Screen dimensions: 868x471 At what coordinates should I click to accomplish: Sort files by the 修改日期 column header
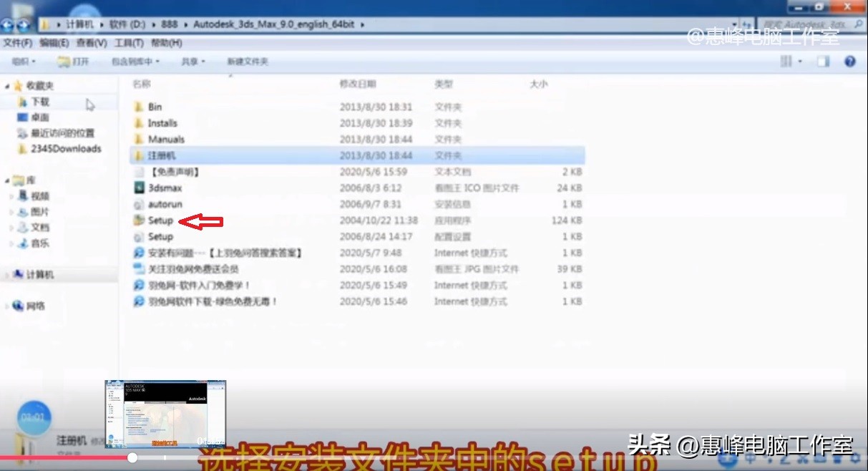(358, 84)
